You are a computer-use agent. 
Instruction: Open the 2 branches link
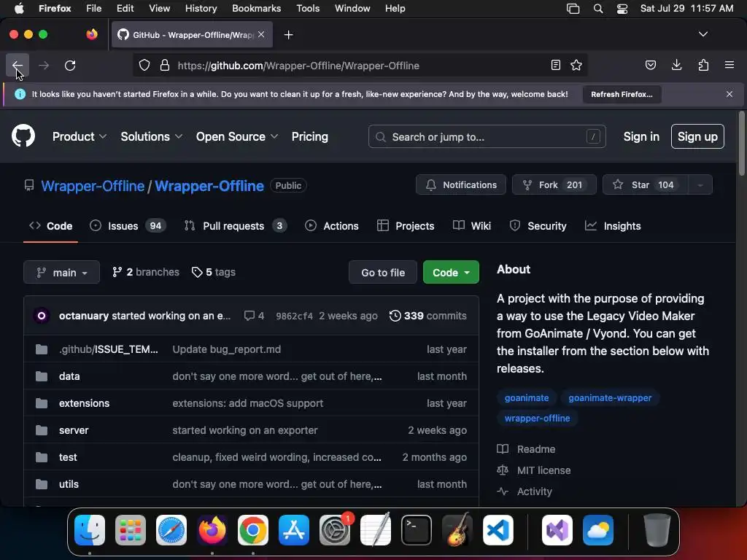[x=146, y=272]
